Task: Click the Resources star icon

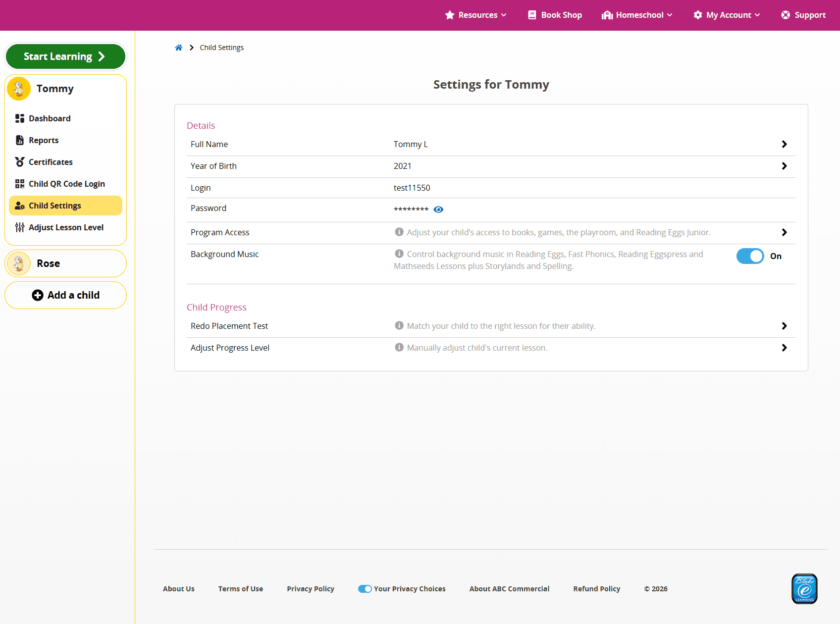Action: coord(450,15)
